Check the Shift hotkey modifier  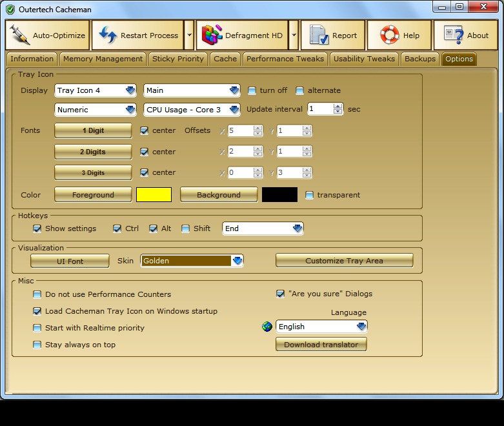tap(185, 228)
